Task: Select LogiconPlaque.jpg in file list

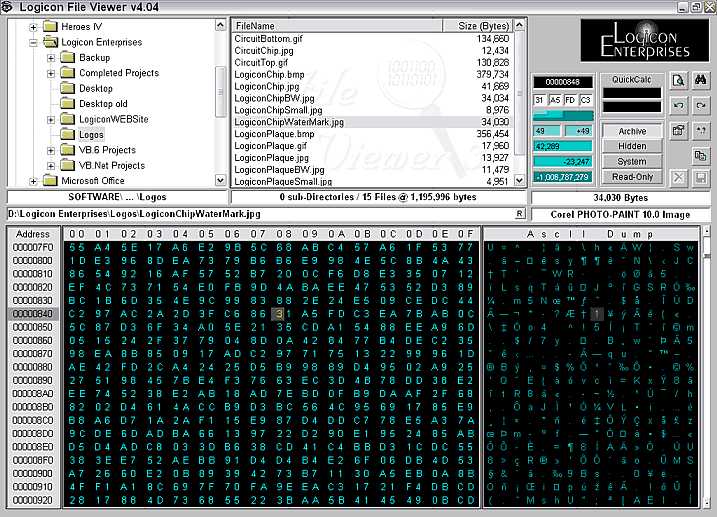Action: point(271,158)
